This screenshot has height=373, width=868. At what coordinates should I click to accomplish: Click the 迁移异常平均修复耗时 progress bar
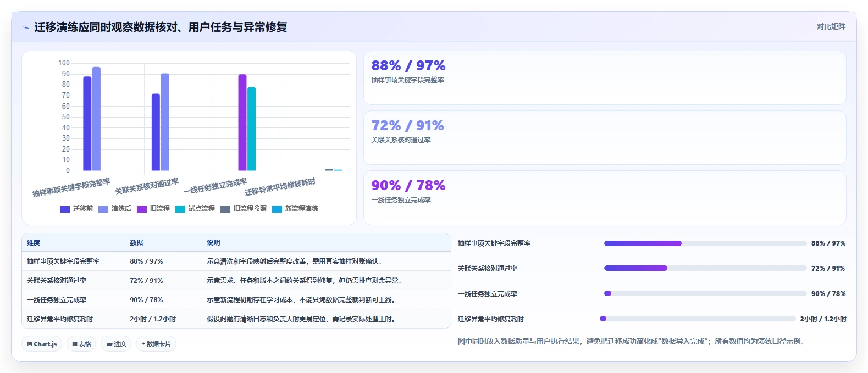698,319
